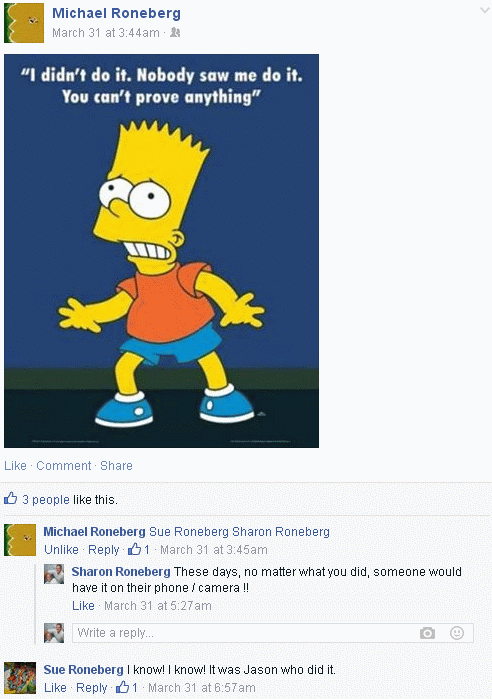Screen dimensions: 492x699
Task: Share the post
Action: point(116,465)
